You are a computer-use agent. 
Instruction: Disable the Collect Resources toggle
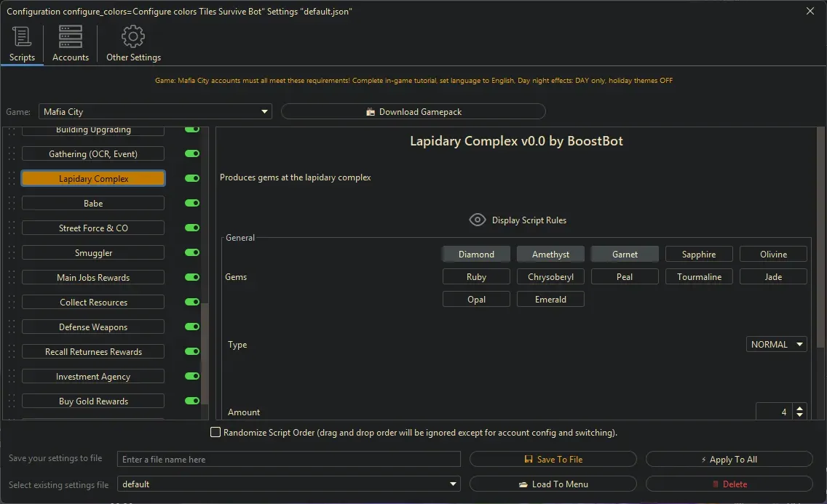(192, 303)
